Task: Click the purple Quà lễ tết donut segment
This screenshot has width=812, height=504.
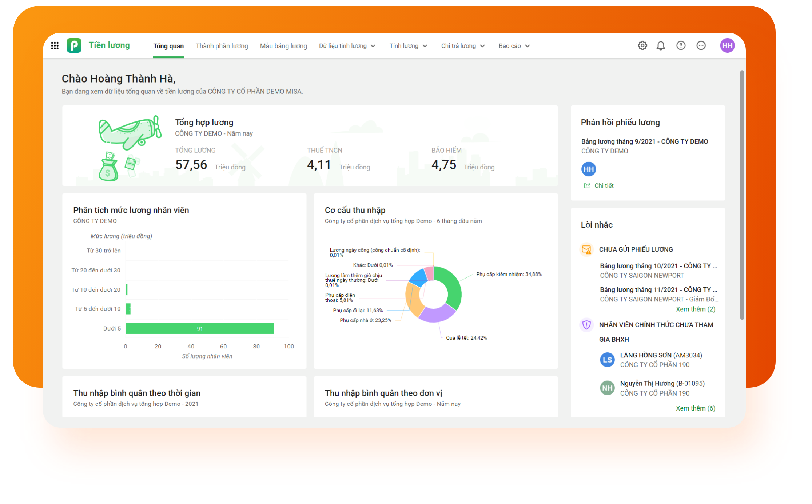Action: click(438, 313)
